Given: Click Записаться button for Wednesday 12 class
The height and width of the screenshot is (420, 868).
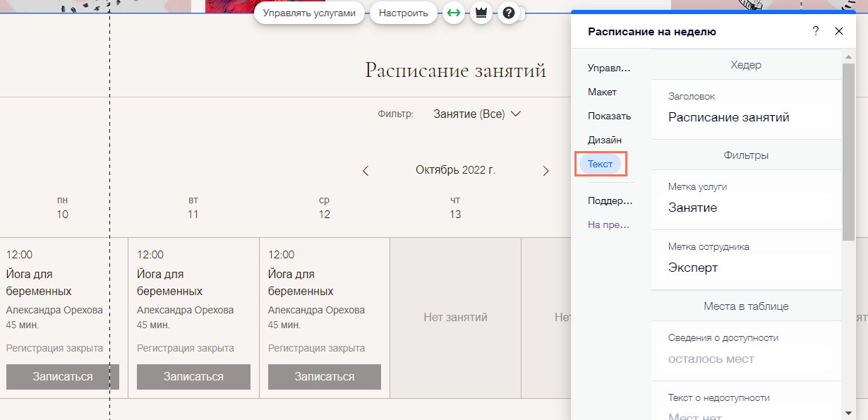Looking at the screenshot, I should point(325,377).
